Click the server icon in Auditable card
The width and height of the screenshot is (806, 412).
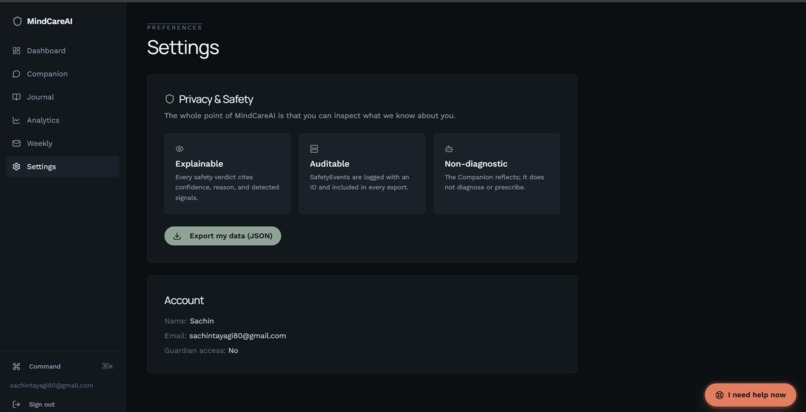314,149
